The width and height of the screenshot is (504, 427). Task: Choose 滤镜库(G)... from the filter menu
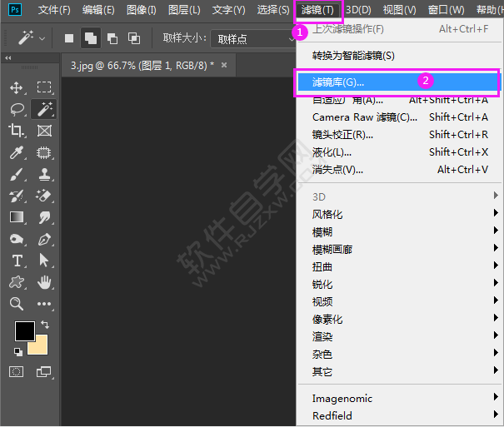coord(338,82)
